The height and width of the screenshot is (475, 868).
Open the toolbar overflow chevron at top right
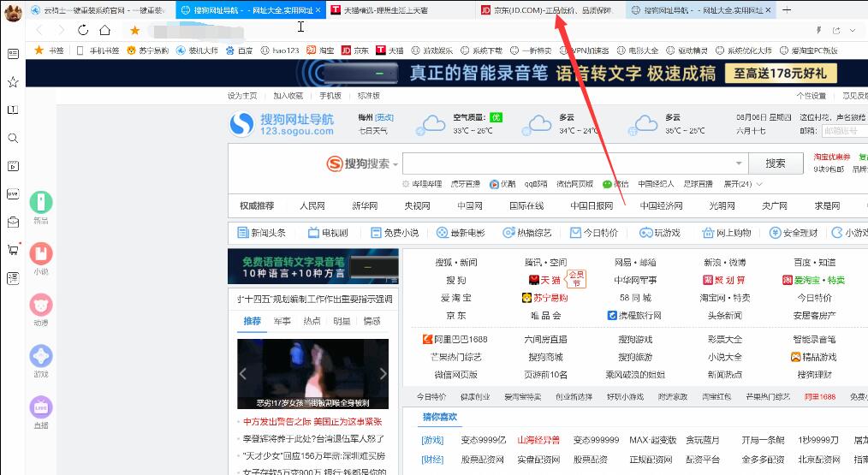point(853,31)
